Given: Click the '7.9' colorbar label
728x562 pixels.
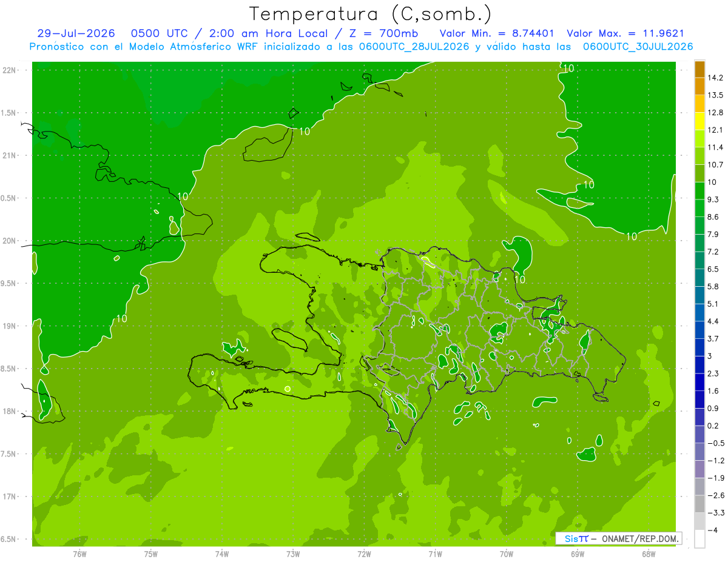Looking at the screenshot, I should point(713,234).
